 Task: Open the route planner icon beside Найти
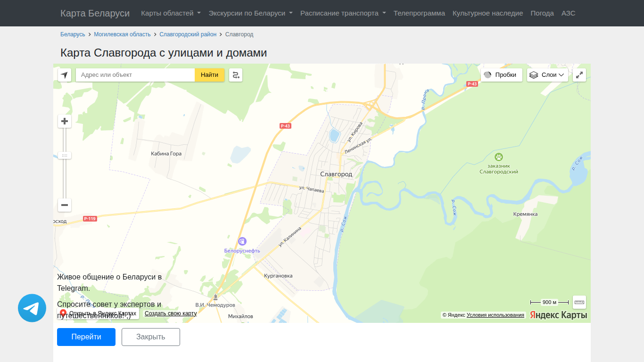coord(236,75)
